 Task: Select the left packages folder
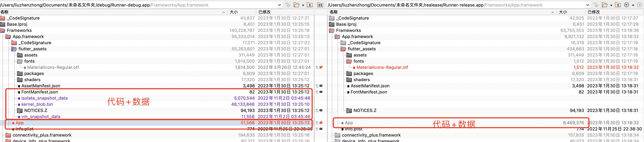coord(34,73)
